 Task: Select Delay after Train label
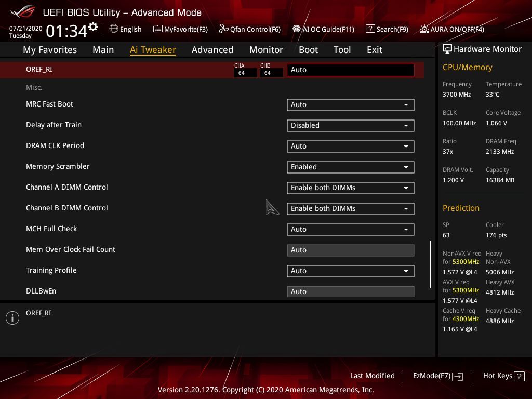click(54, 125)
